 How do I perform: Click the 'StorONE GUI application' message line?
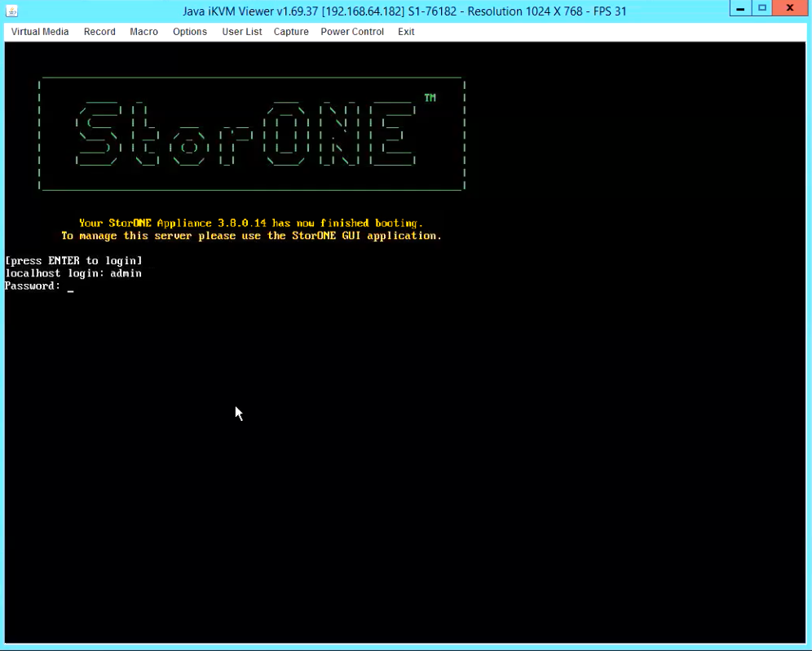(x=251, y=236)
